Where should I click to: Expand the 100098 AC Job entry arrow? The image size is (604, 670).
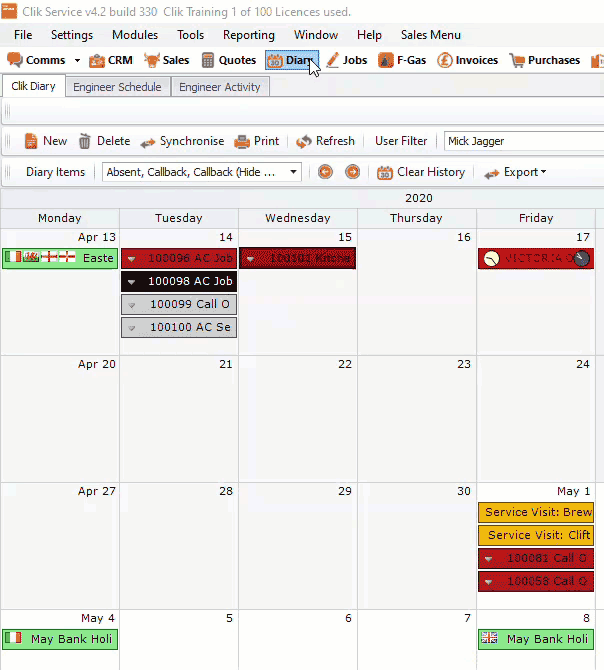coord(132,282)
